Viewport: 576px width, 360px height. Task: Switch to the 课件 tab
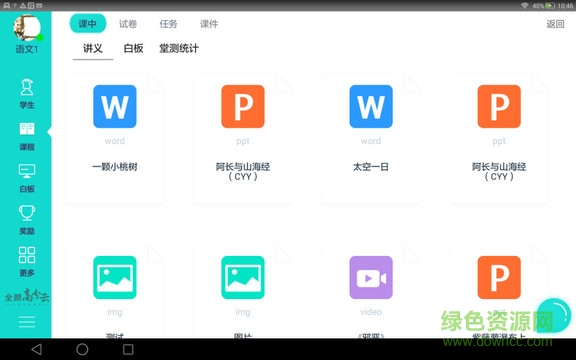coord(209,24)
